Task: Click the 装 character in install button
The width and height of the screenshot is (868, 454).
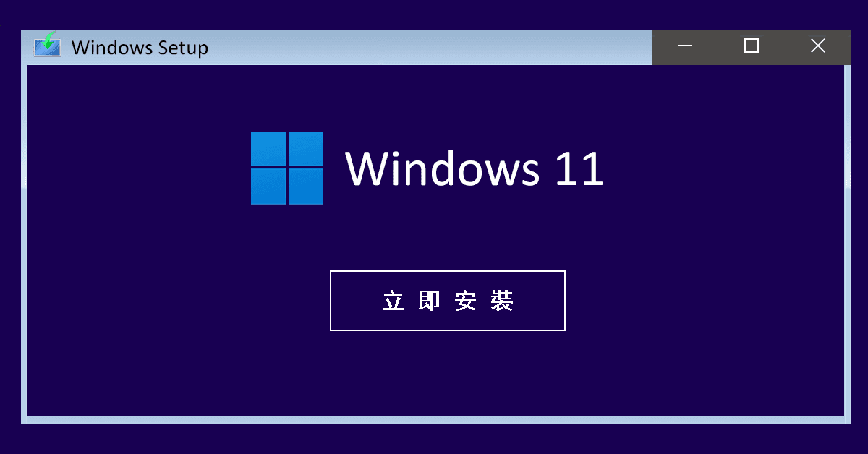Action: pos(502,301)
